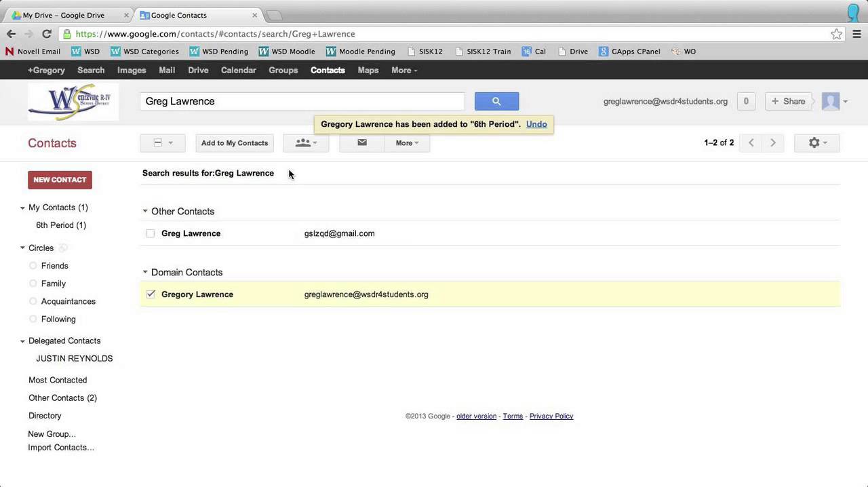Screen dimensions: 868x487
Task: Open a new browser tab
Action: click(x=274, y=15)
